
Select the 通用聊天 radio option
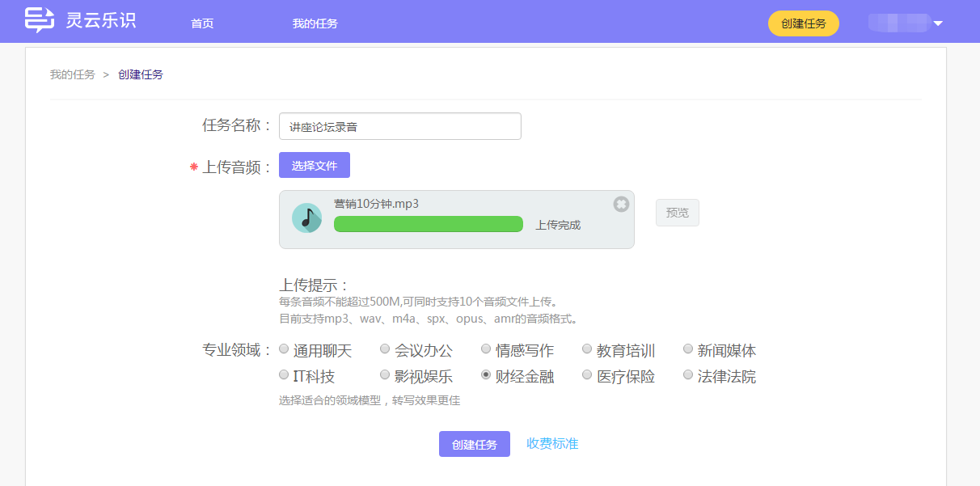click(284, 349)
